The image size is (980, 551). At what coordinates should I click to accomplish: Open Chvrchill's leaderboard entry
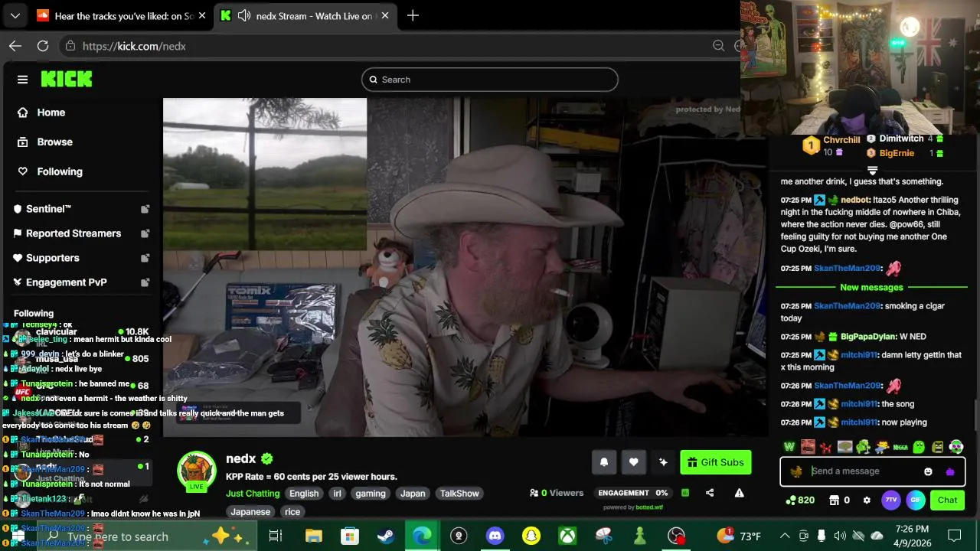(833, 145)
